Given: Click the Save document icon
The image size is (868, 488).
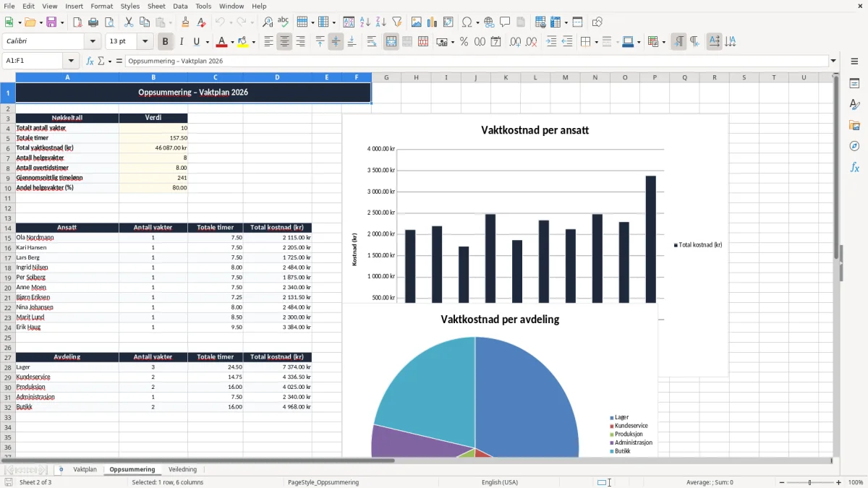Looking at the screenshot, I should 51,22.
